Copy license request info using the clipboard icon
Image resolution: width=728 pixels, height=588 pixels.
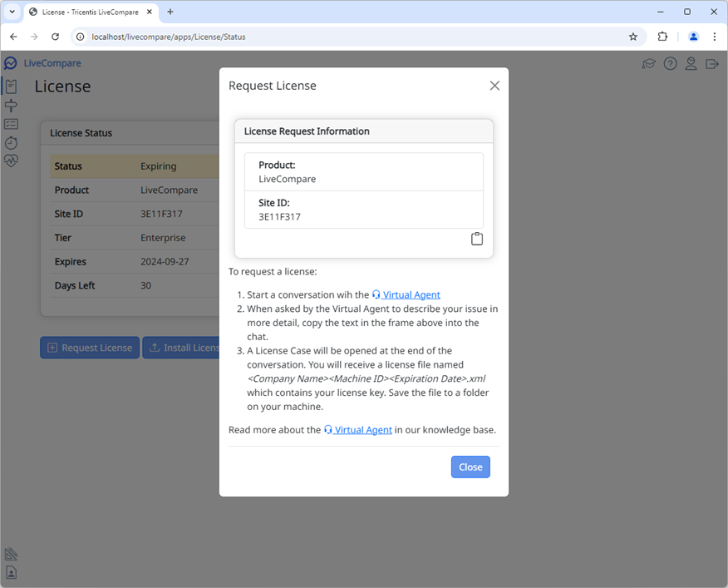click(x=476, y=238)
